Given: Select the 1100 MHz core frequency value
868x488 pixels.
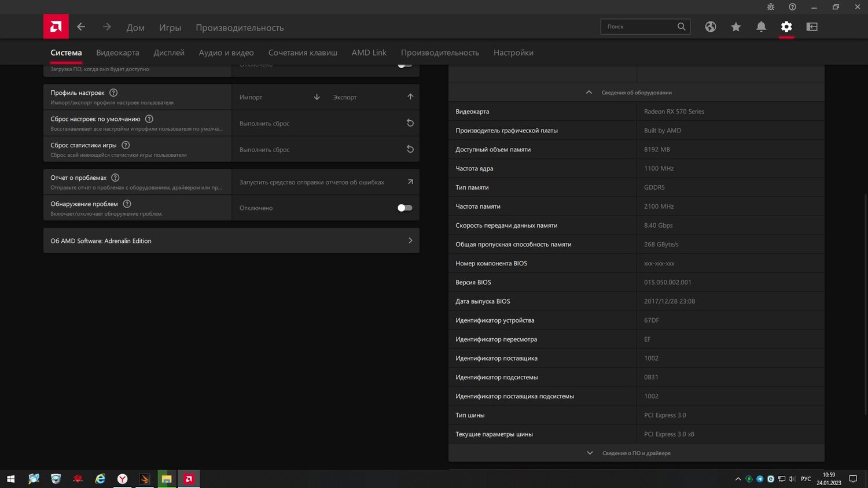Looking at the screenshot, I should point(659,168).
